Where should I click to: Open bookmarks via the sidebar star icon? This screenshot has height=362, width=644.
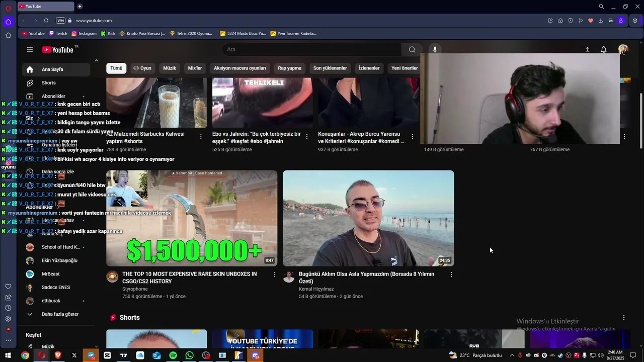[x=8, y=35]
